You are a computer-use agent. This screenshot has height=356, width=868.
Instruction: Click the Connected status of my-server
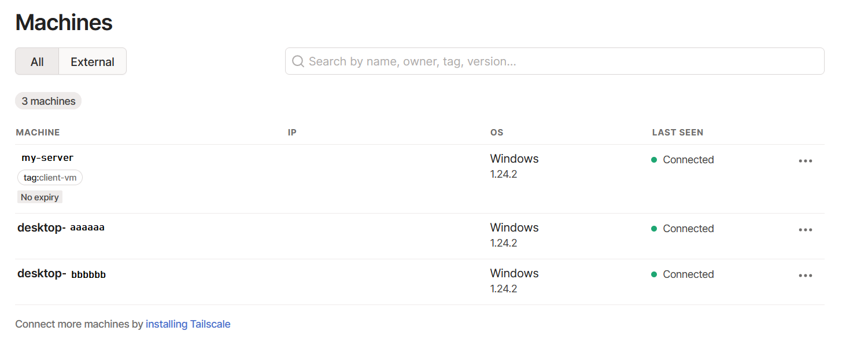682,160
